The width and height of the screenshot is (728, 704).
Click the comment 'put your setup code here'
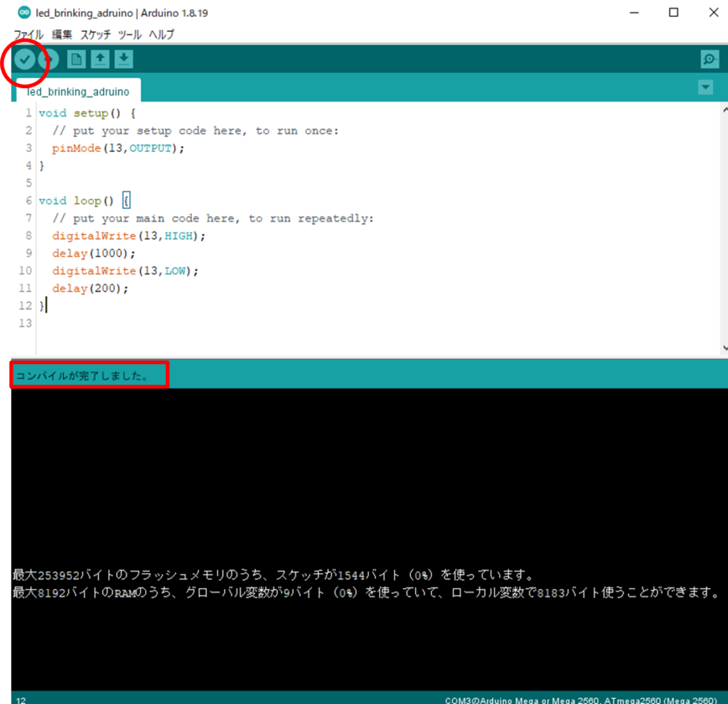tap(196, 131)
